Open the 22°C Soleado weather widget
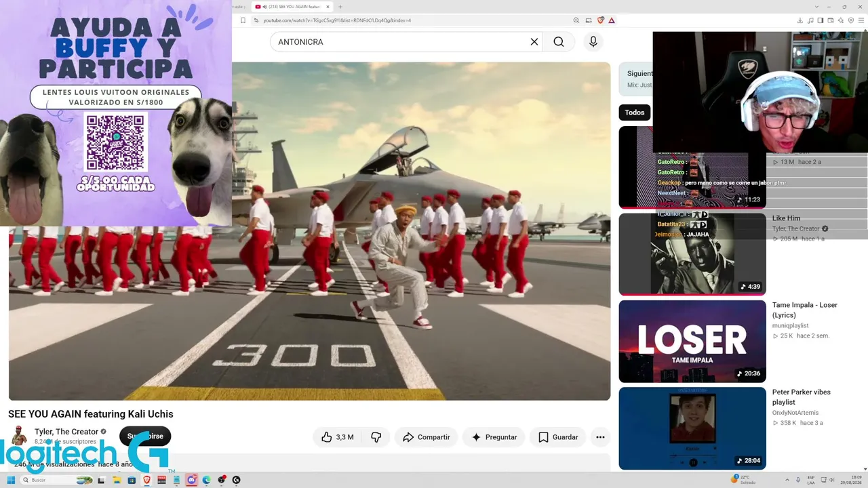This screenshot has height=488, width=868. pos(744,480)
